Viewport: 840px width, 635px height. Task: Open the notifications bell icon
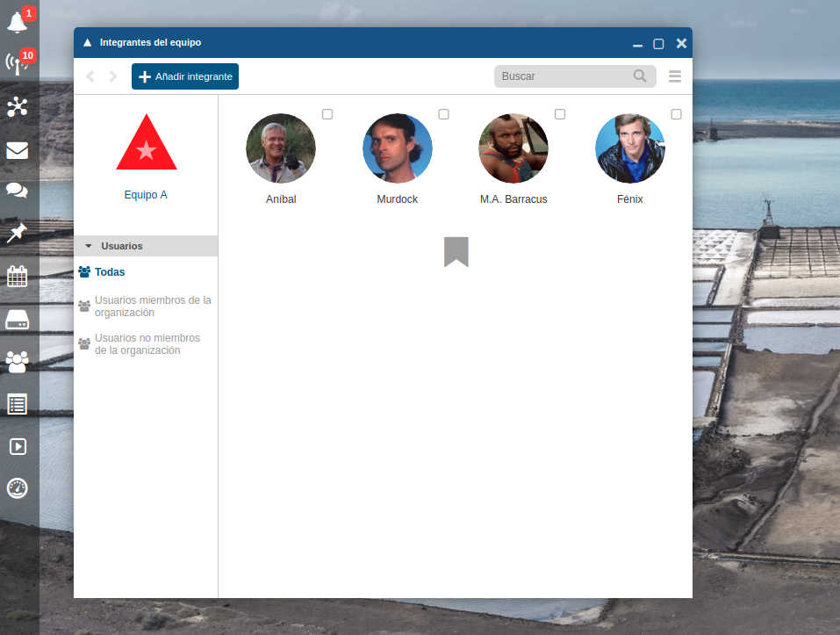(18, 22)
